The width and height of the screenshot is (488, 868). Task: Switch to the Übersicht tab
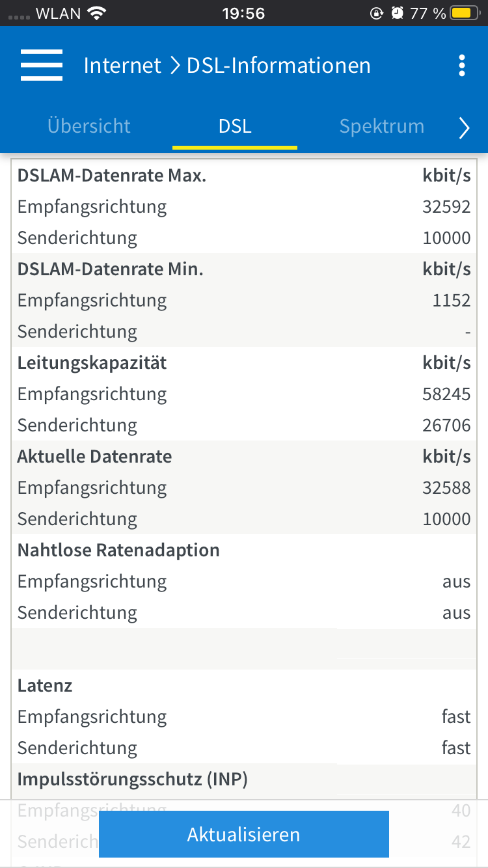click(89, 126)
